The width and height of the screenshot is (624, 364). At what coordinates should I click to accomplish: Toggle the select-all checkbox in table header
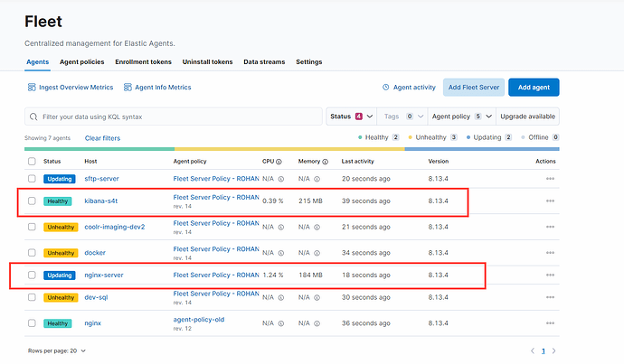[x=33, y=162]
